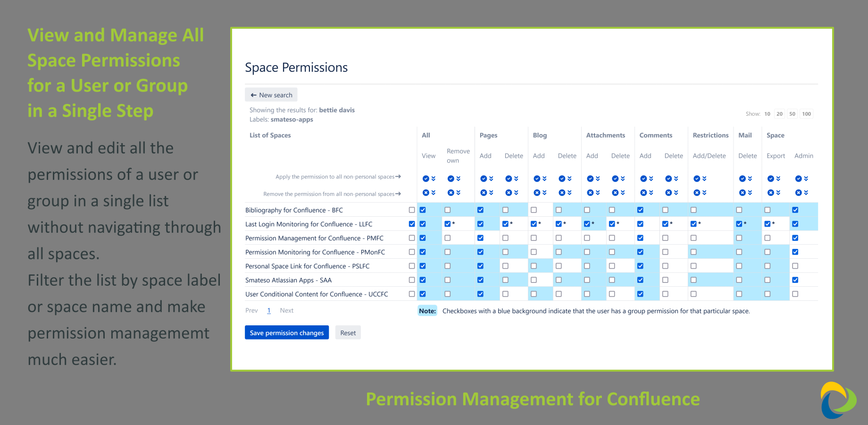Select the Bibliography for Confluence row checkbox
868x425 pixels.
point(412,210)
